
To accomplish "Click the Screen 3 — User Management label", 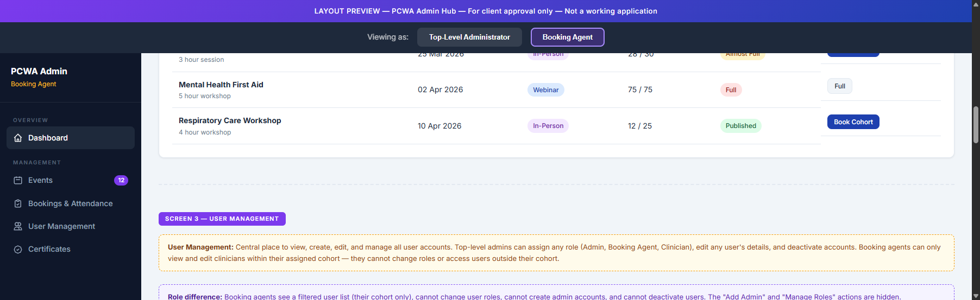I will tap(222, 219).
